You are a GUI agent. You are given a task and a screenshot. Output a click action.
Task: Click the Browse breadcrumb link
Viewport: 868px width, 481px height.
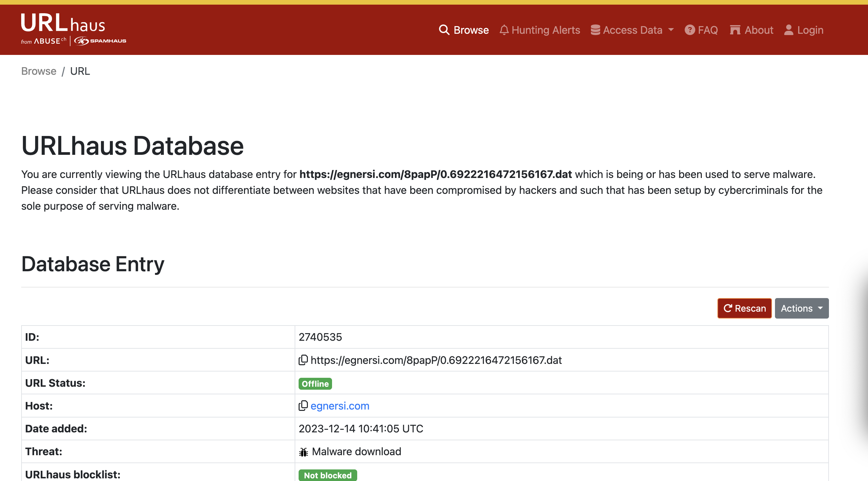tap(39, 71)
